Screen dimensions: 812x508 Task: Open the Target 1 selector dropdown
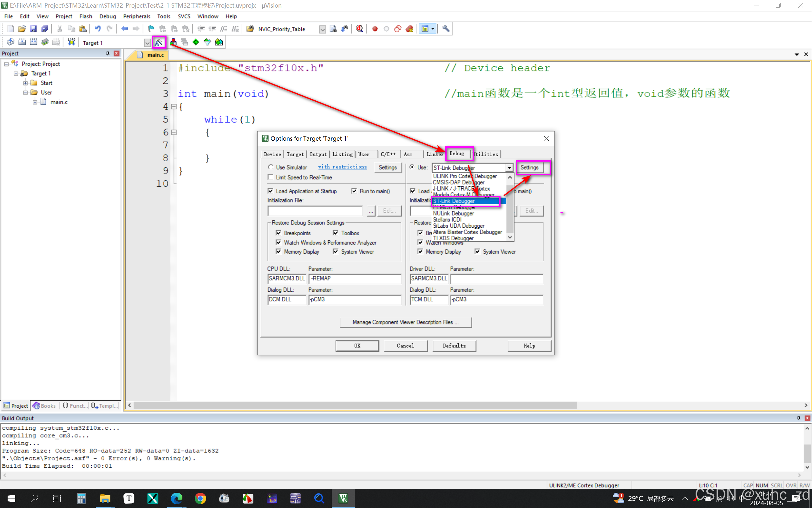147,43
